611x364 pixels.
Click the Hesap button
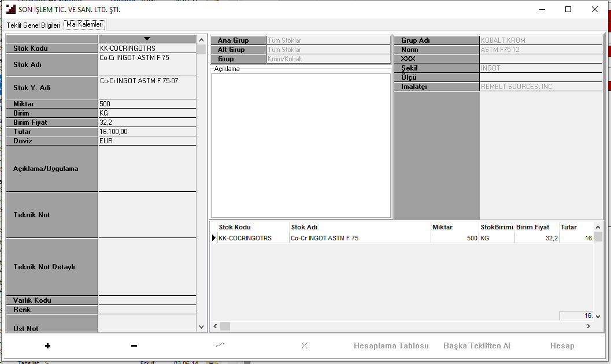click(x=562, y=346)
